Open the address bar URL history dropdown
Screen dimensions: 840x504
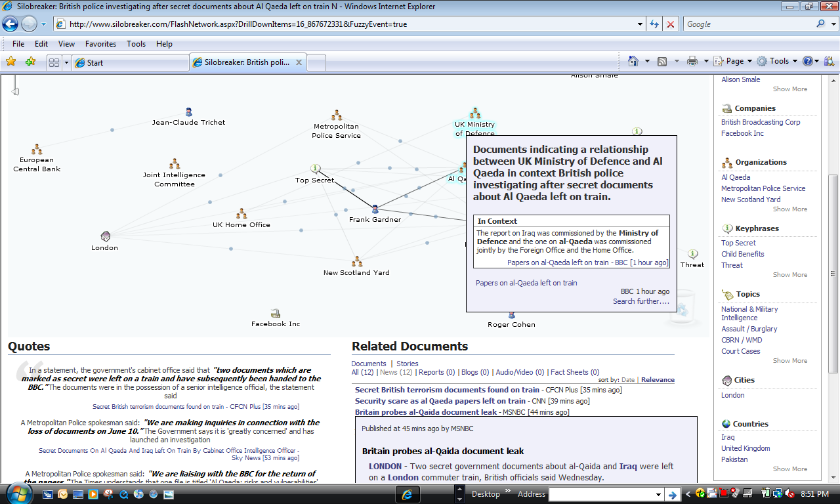point(640,24)
